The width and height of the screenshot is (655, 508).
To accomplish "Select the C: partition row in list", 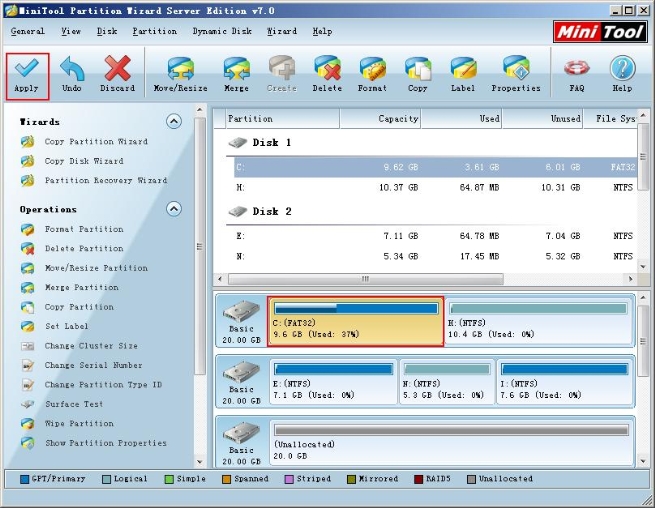I will coord(435,168).
